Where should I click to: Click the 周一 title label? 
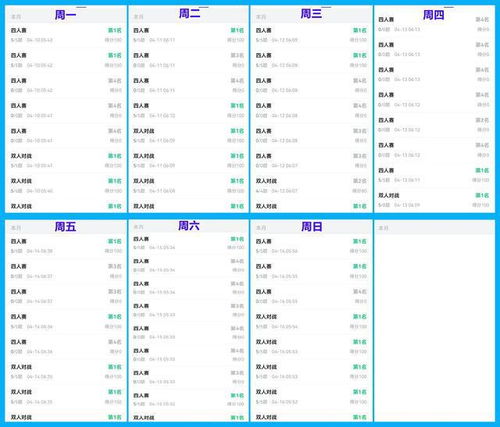point(65,15)
